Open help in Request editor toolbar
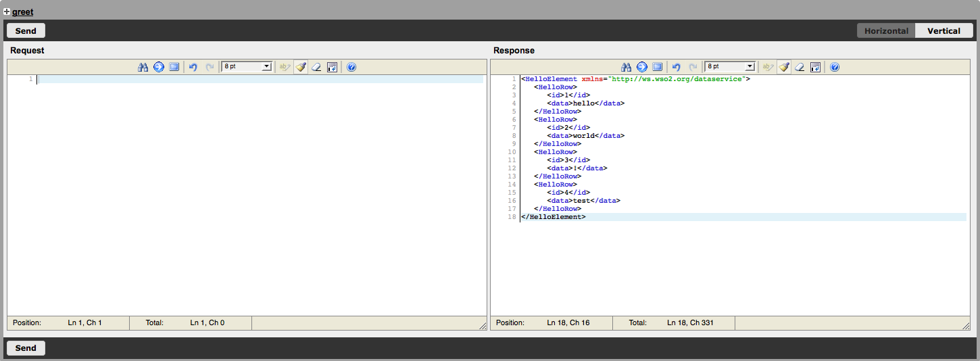 [x=351, y=67]
